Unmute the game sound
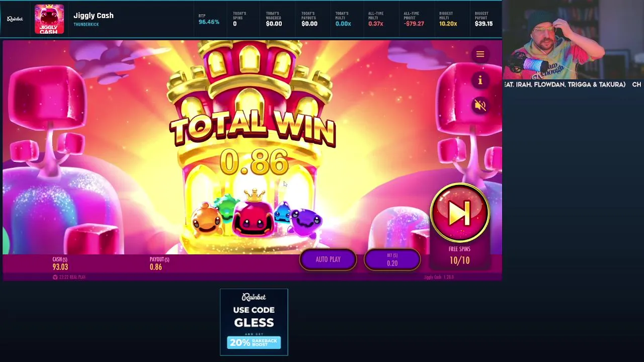This screenshot has width=644, height=362. [480, 105]
